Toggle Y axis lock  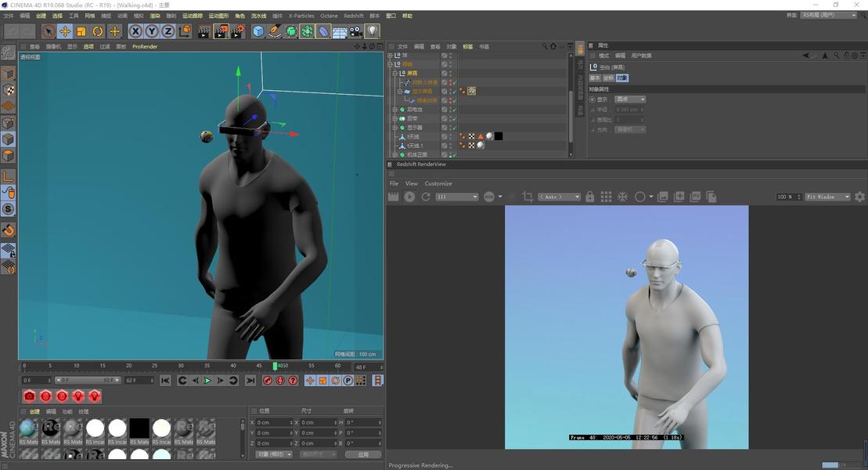tap(152, 31)
